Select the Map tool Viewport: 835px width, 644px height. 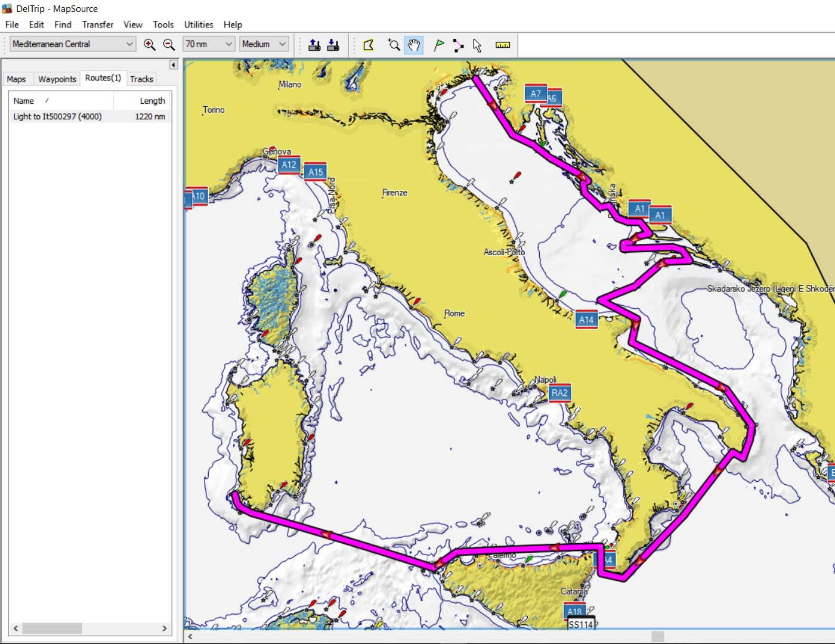pos(369,45)
